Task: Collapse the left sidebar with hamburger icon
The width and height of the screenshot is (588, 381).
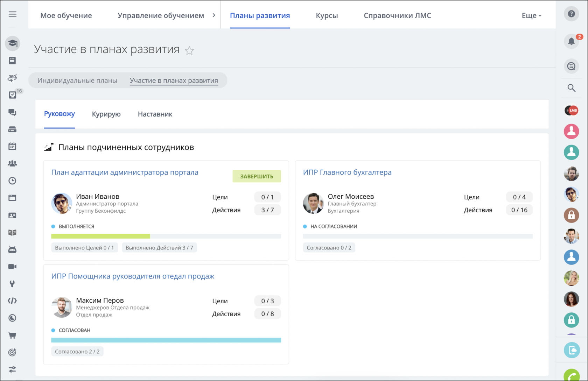Action: pos(12,14)
